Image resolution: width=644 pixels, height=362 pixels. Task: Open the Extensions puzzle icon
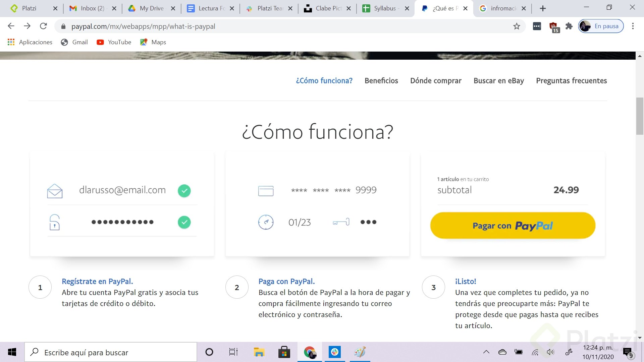click(x=569, y=26)
